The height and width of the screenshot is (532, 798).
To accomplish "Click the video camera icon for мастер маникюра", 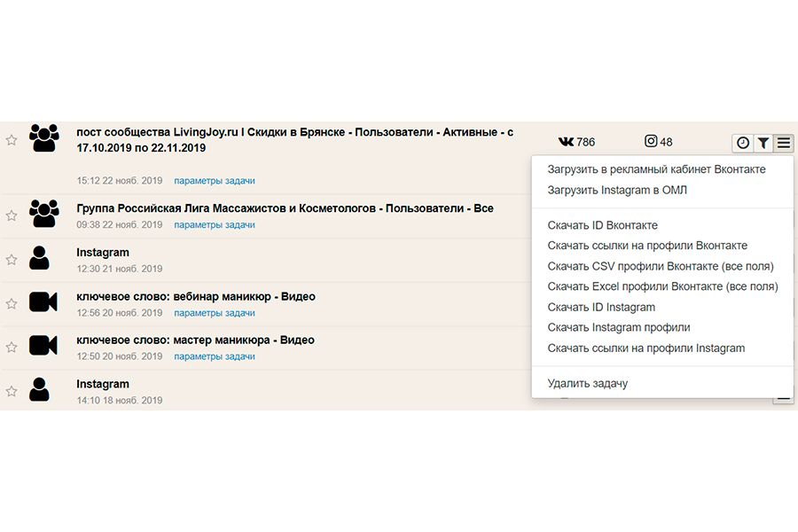I will (x=43, y=345).
